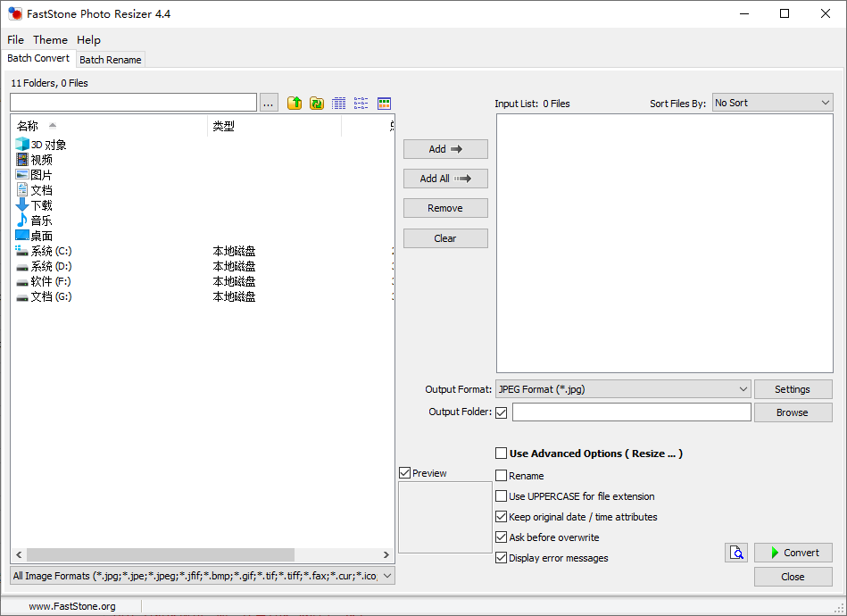Switch to details list view icon
Viewport: 847px width, 616px height.
coord(339,104)
